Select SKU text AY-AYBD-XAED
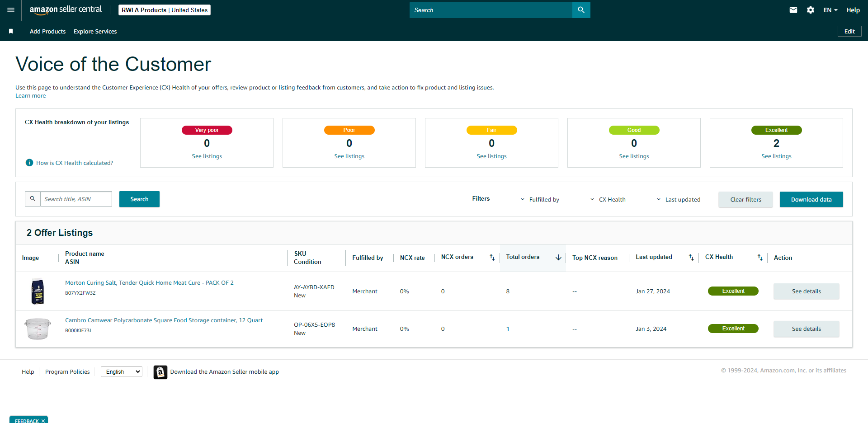Screen dimensions: 868x423 click(314, 287)
